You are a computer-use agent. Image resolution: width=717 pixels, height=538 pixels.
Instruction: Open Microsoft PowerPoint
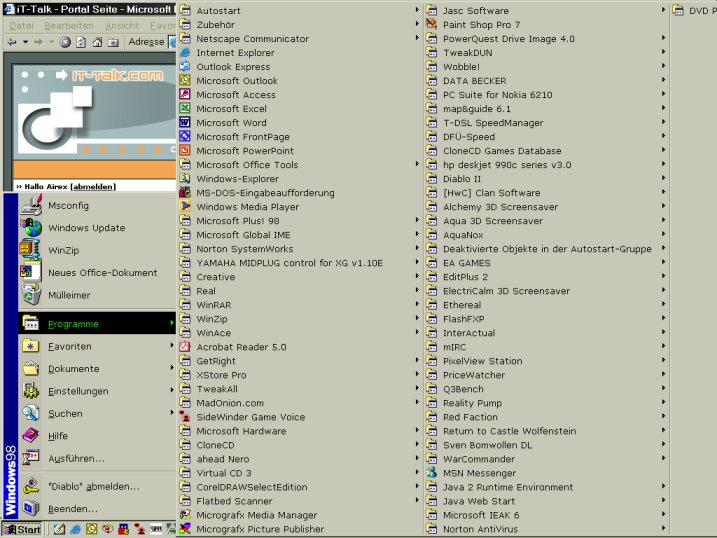click(300, 151)
